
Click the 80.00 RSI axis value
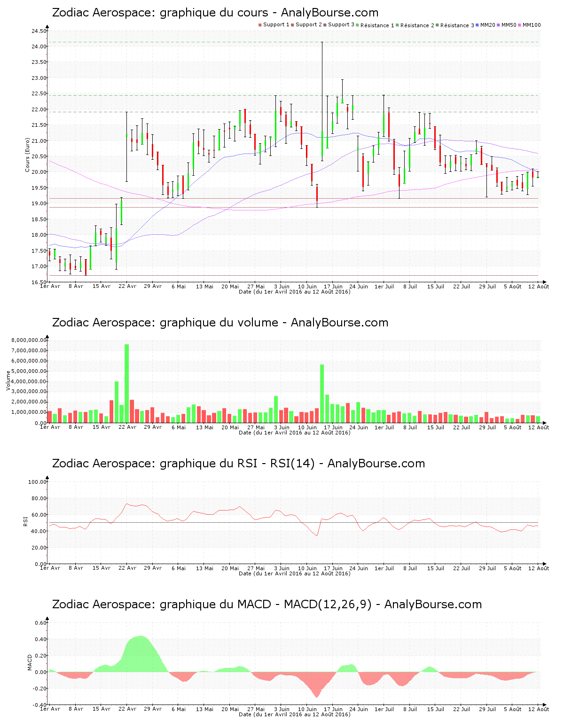tap(39, 498)
